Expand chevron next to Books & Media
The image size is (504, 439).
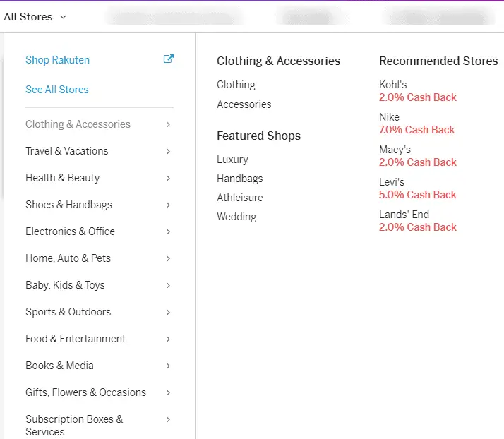pyautogui.click(x=168, y=366)
